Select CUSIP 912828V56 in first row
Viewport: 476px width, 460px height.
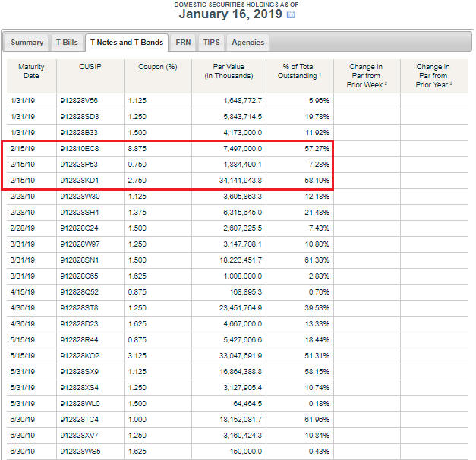[x=80, y=101]
